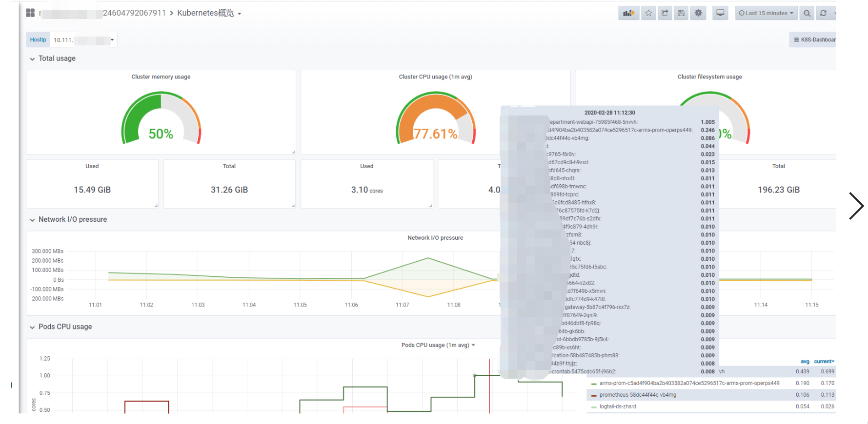Toggle the prometheus-58dc44f44c-vb4mg legend series
Screen dimensions: 868x424
coord(638,395)
